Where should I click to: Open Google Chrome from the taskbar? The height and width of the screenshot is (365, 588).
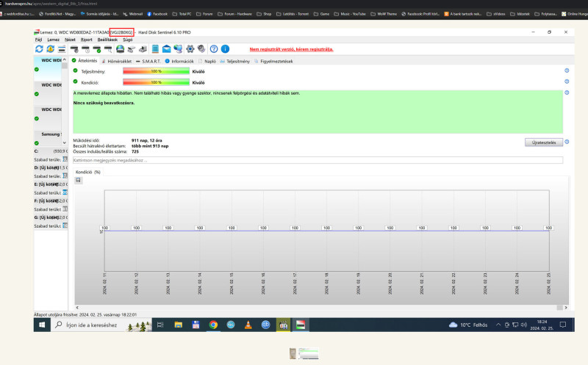(213, 325)
